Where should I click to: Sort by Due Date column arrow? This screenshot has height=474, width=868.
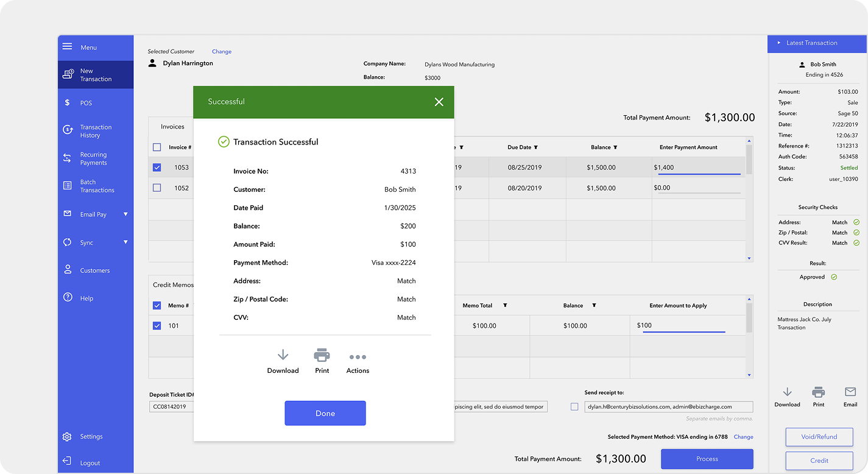coord(535,147)
